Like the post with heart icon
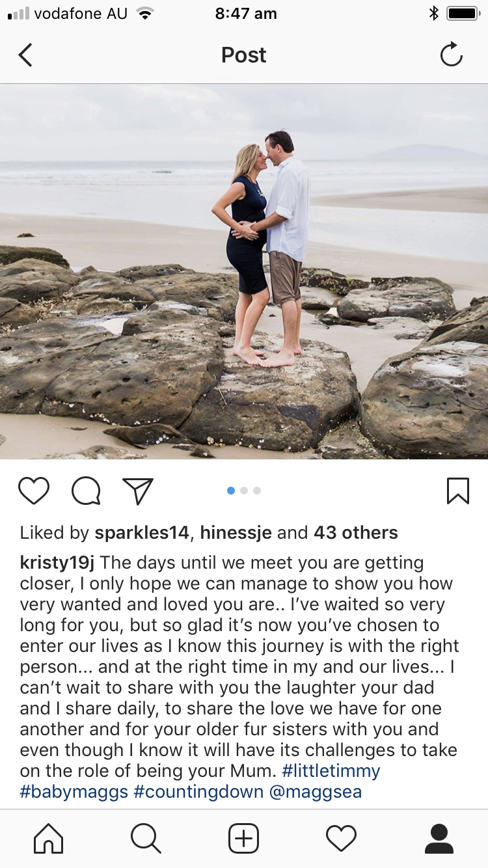Viewport: 488px width, 868px height. 34,491
